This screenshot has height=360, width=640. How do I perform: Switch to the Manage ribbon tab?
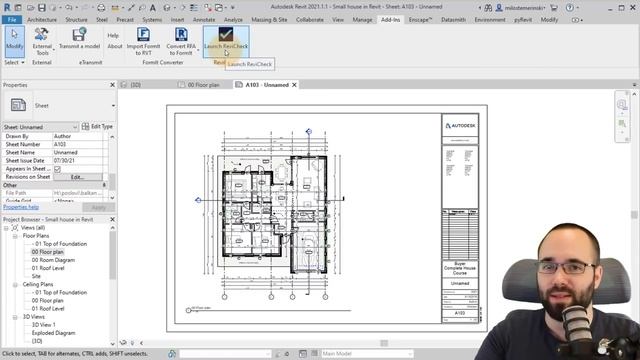pos(362,20)
